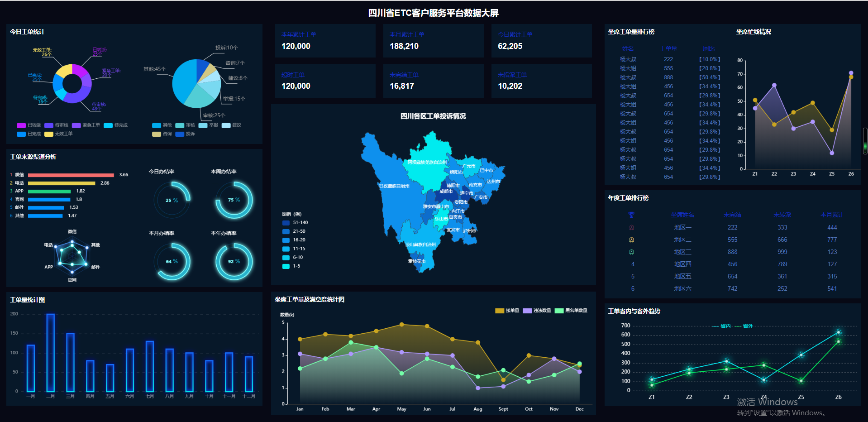
Task: Click the trophy icon in ranking header
Action: pyautogui.click(x=631, y=215)
